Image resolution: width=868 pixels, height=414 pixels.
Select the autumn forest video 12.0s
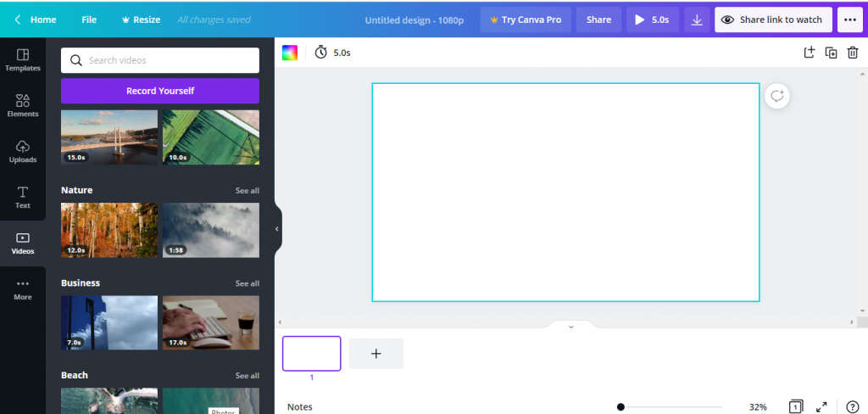pyautogui.click(x=109, y=230)
